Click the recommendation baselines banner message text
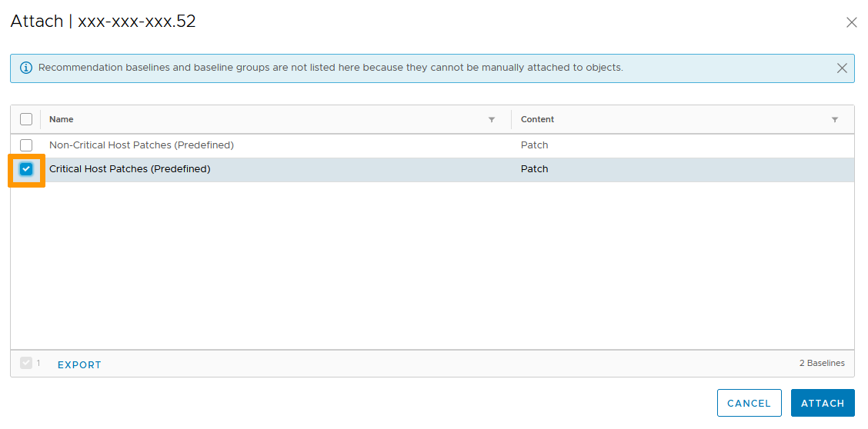868x429 pixels. coord(330,68)
